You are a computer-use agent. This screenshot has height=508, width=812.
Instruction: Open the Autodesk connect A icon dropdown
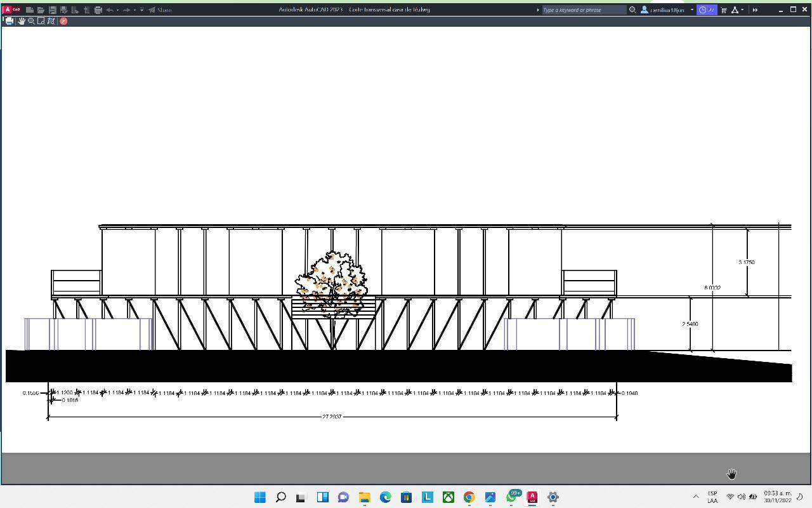737,10
